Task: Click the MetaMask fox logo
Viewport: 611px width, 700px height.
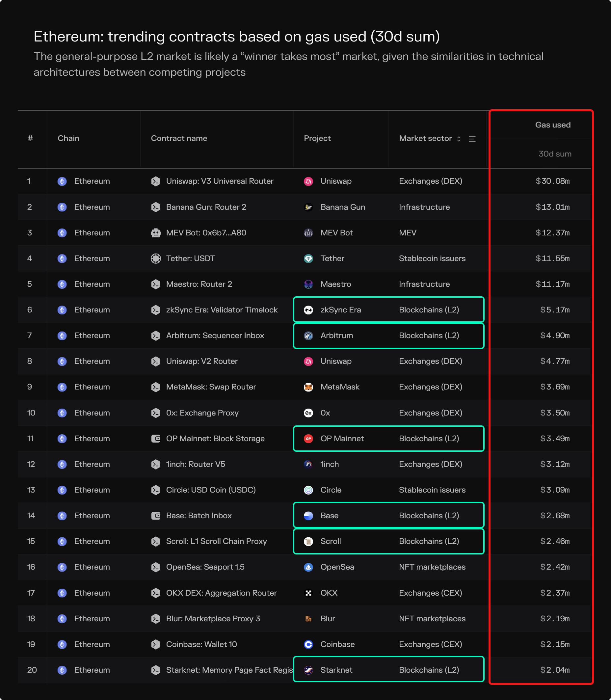Action: (308, 387)
